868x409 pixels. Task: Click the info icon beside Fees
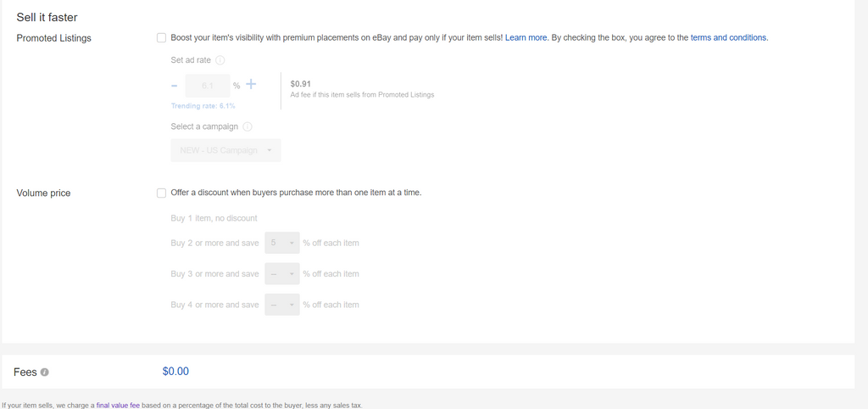tap(45, 372)
